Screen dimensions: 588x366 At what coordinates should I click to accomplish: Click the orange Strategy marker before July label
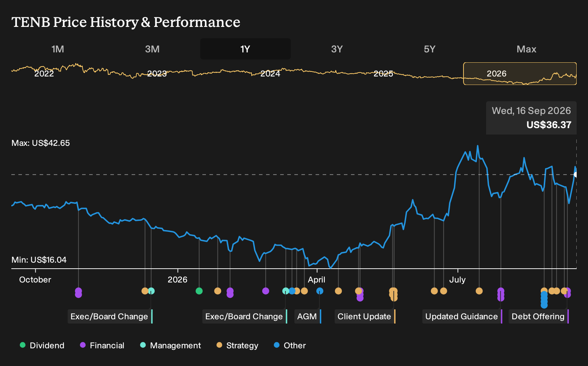(444, 291)
